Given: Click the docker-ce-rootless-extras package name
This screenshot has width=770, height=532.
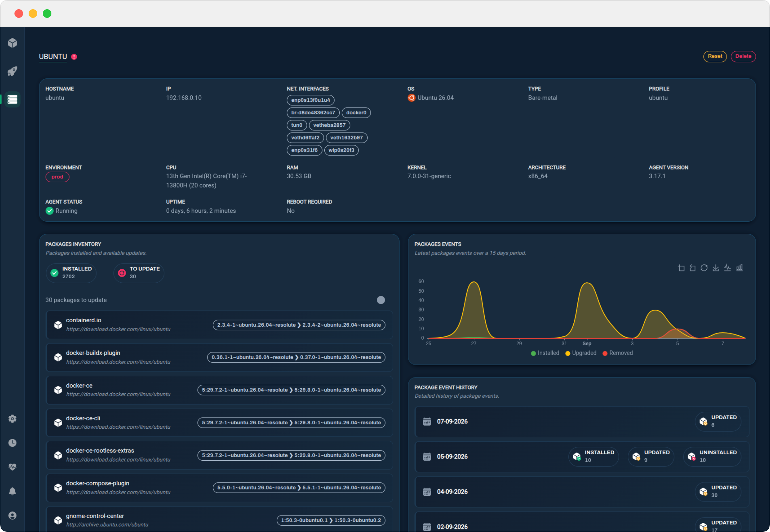Looking at the screenshot, I should click(100, 451).
